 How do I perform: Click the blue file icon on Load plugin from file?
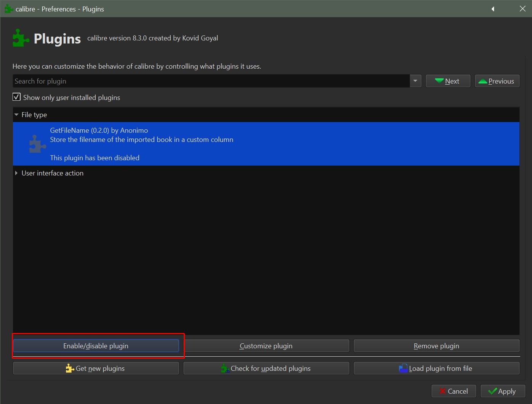(x=403, y=368)
